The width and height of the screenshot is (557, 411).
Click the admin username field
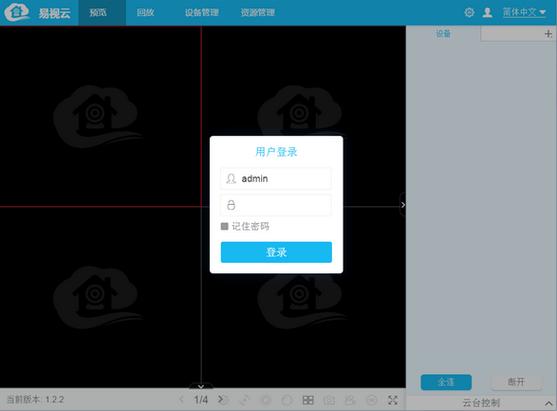pyautogui.click(x=276, y=178)
